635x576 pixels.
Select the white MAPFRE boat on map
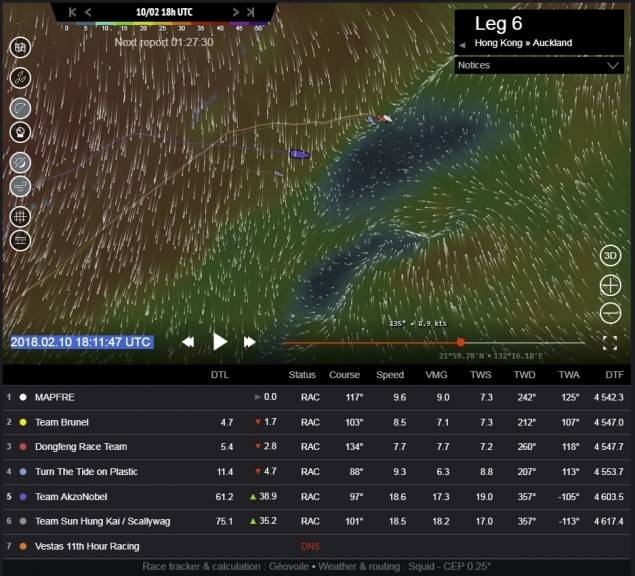click(388, 119)
